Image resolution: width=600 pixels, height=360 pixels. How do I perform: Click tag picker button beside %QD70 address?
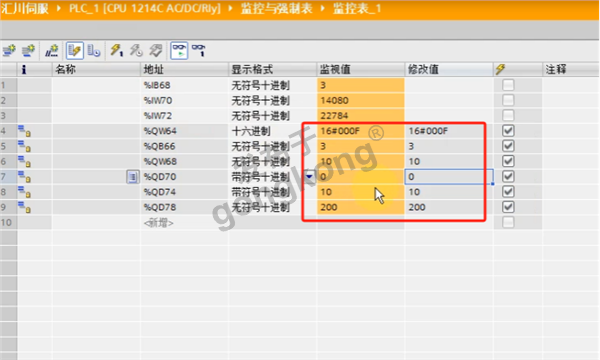pyautogui.click(x=133, y=177)
